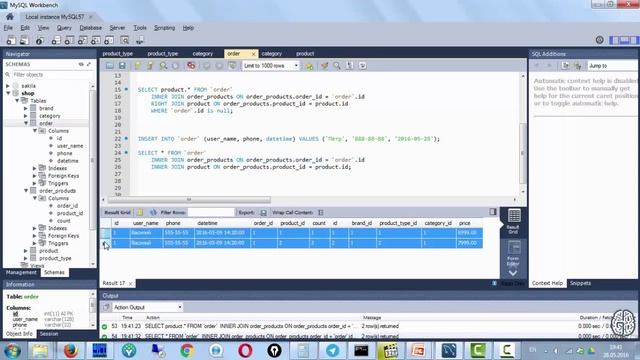Expand the sakila schema

pos(8,86)
